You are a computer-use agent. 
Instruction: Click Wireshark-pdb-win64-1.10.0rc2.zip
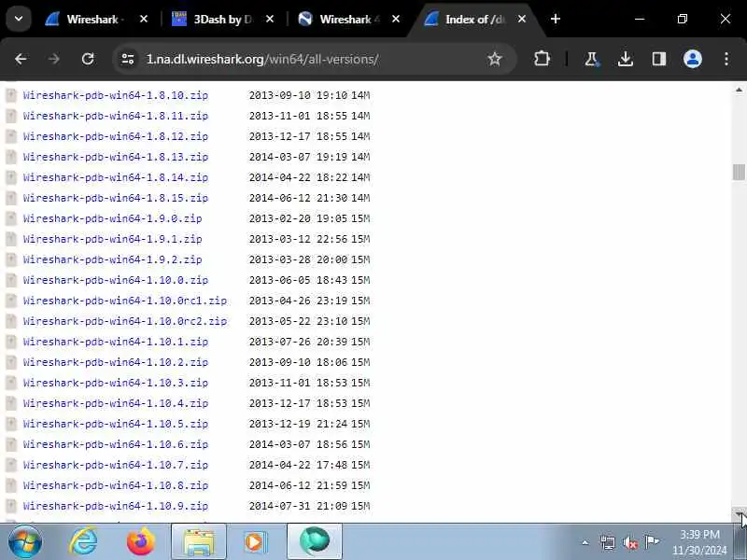click(125, 321)
